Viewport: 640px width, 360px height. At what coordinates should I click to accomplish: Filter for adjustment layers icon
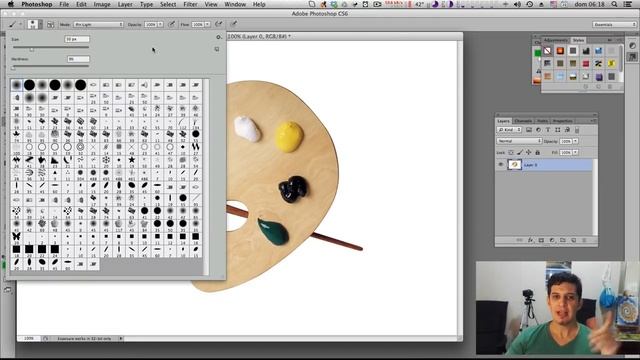point(538,130)
